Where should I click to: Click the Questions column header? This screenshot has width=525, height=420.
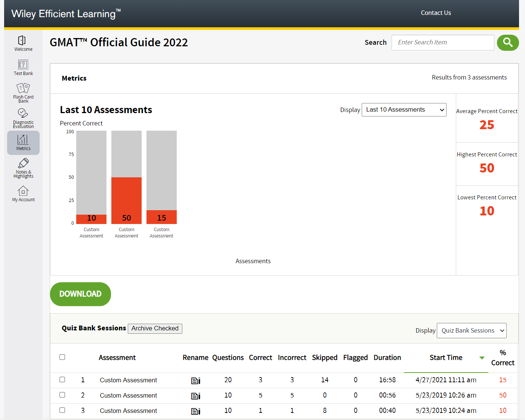228,358
